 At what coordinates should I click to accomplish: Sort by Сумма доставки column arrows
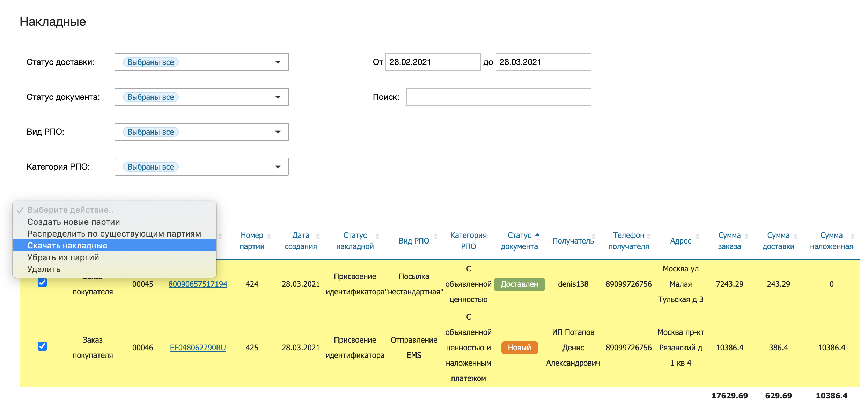click(795, 236)
